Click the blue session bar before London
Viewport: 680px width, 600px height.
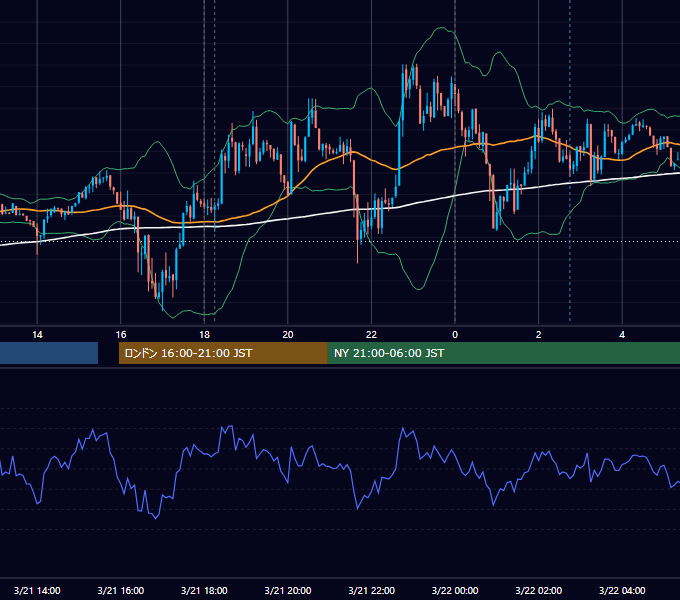[49, 353]
